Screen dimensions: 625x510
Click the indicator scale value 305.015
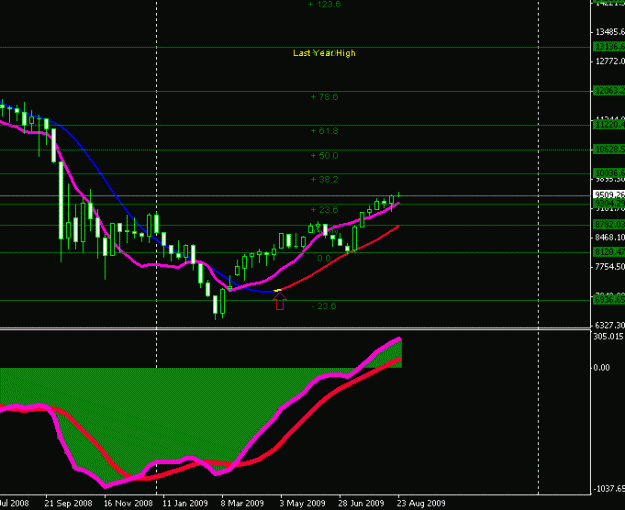tap(608, 337)
